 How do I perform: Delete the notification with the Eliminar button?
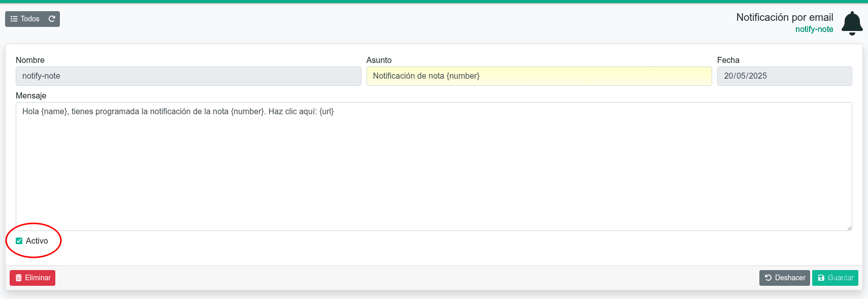(x=32, y=278)
